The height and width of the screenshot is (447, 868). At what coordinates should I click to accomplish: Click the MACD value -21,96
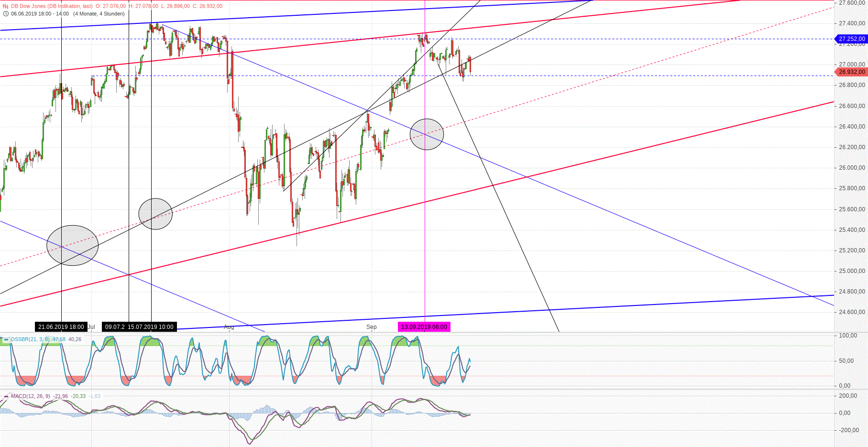click(61, 396)
